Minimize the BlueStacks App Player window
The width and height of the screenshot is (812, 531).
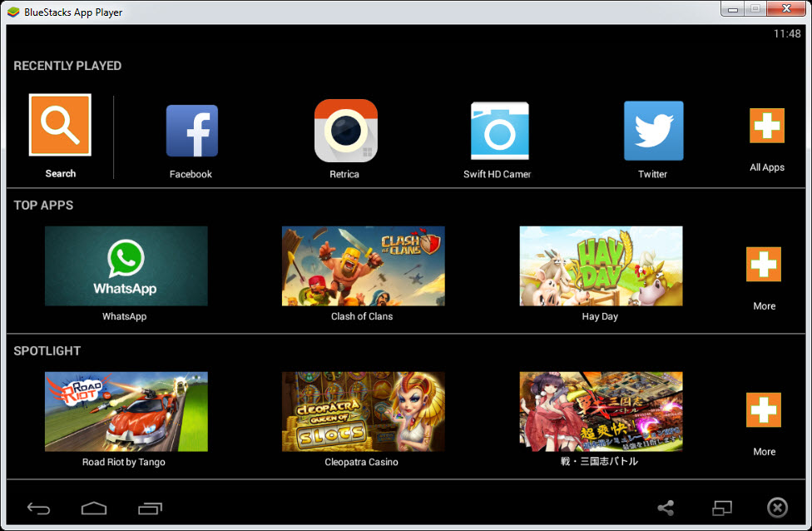point(733,9)
